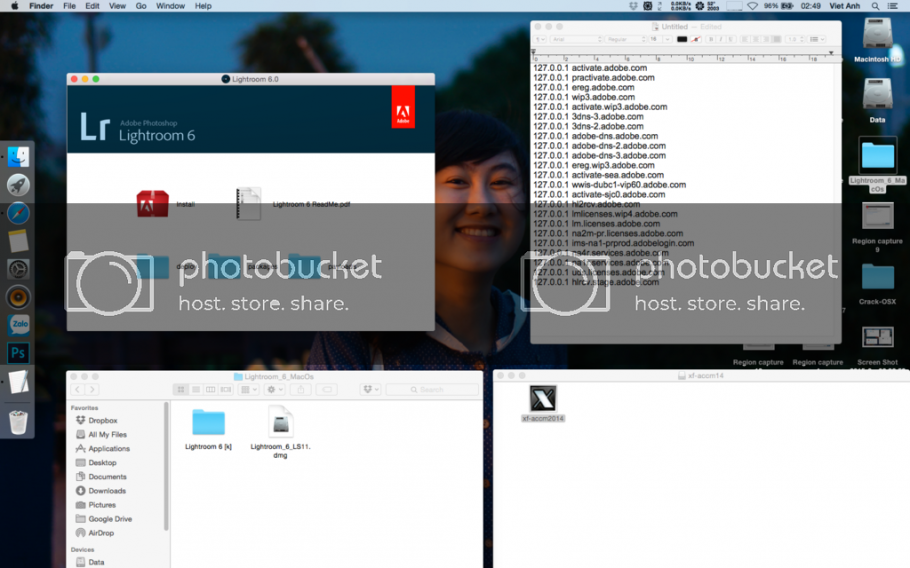This screenshot has height=568, width=910.
Task: Open Spotlight search in menu bar
Action: tap(875, 6)
